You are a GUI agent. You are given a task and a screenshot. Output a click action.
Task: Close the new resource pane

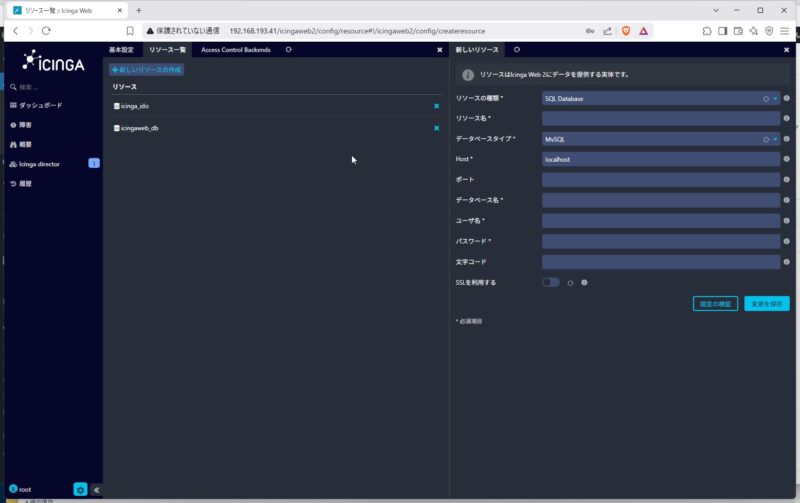(786, 50)
